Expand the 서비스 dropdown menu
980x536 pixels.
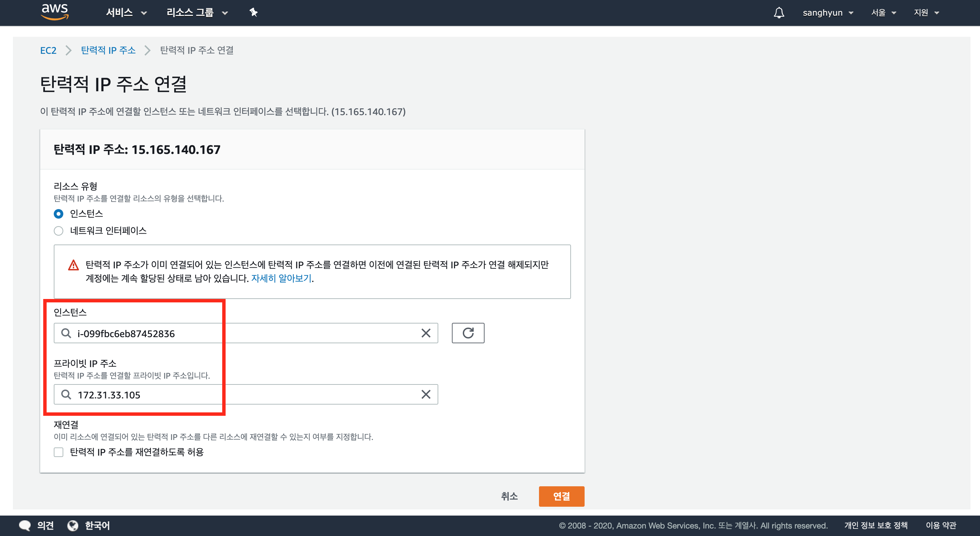tap(126, 13)
